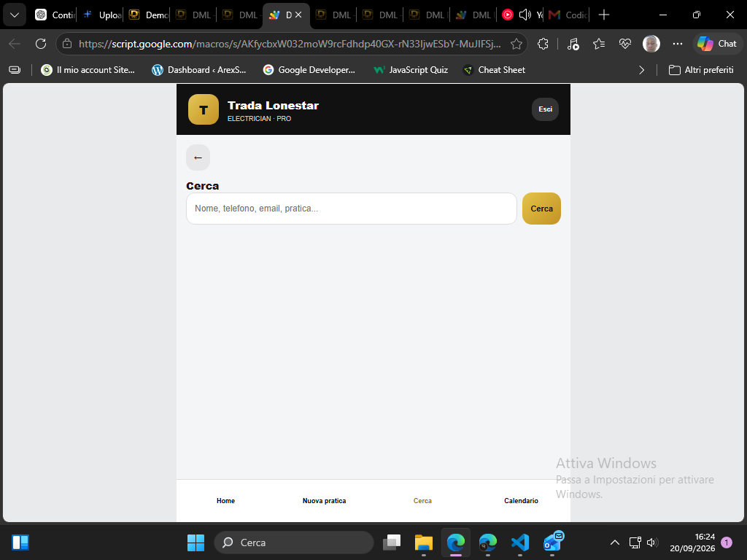Mute the YouTube Music tab speaker icon
This screenshot has height=560, width=747.
pyautogui.click(x=525, y=15)
